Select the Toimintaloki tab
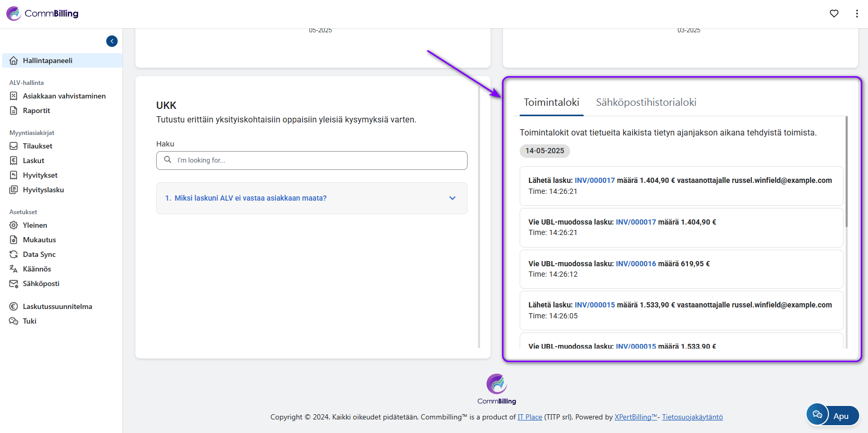Screen dimensions: 868x433 point(551,103)
